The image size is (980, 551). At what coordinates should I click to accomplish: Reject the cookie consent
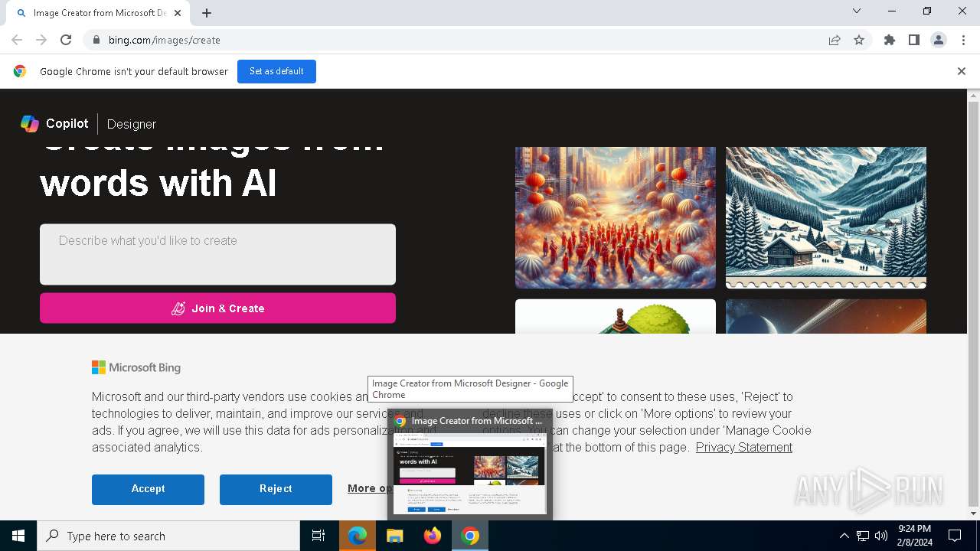point(276,489)
